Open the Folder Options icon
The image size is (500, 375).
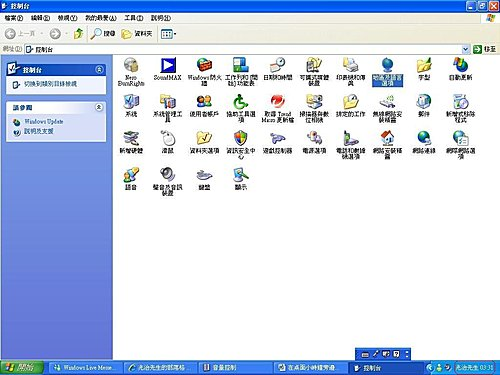[204, 142]
